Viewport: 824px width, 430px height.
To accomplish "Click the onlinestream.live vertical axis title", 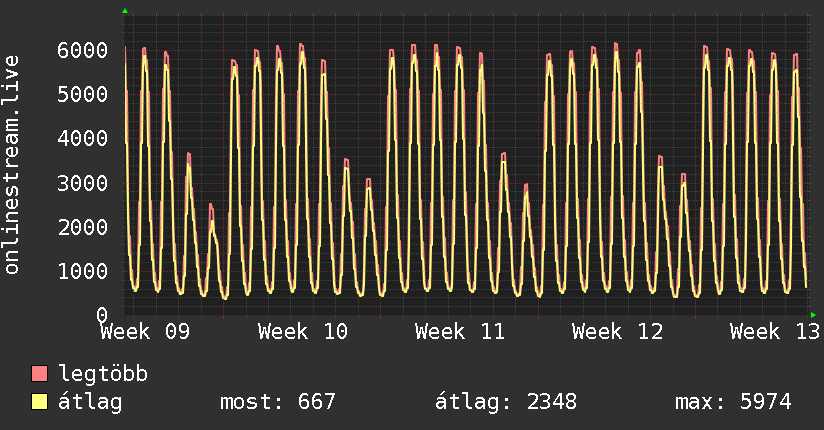I will [12, 165].
